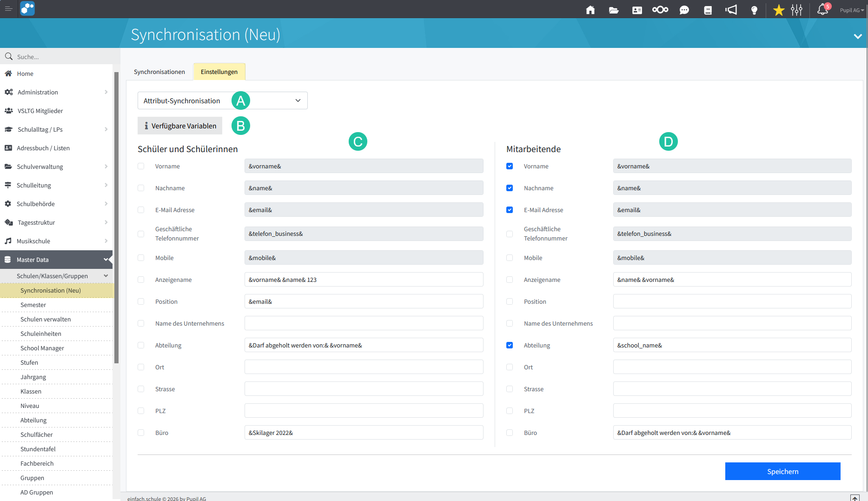Focus the Mitarbeitende Position input field

(x=732, y=301)
